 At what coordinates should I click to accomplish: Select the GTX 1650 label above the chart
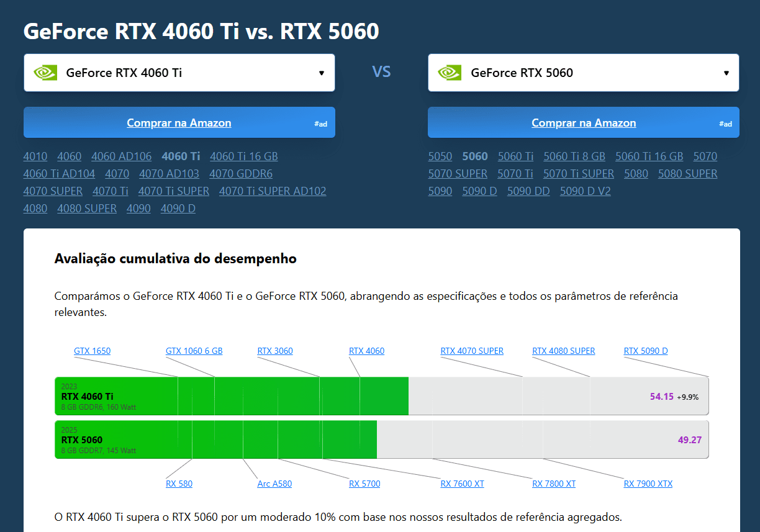pos(92,351)
